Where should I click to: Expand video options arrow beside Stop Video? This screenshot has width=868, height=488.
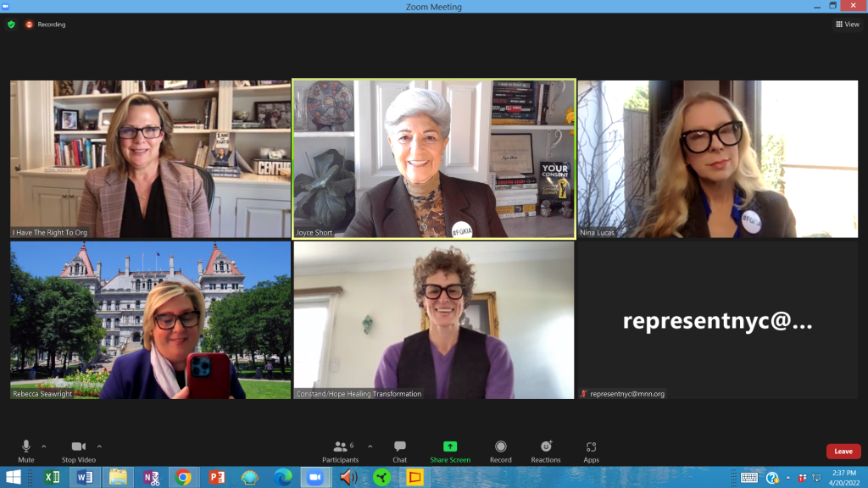pyautogui.click(x=99, y=446)
